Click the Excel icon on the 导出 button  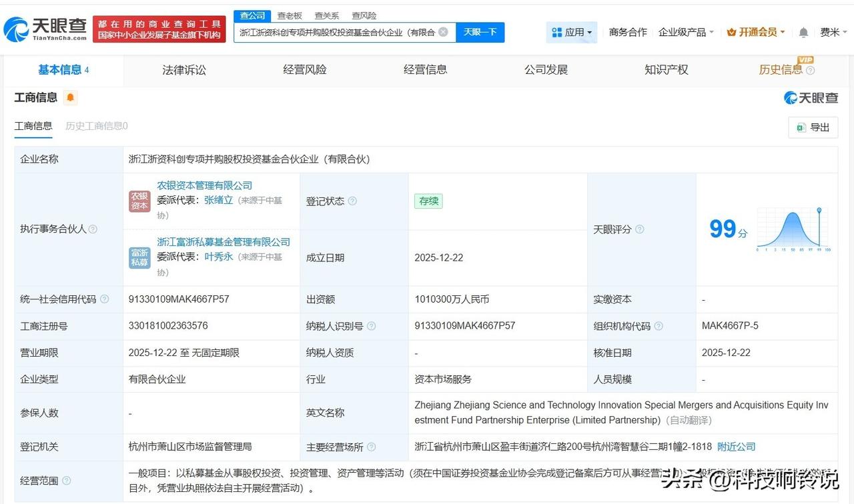click(802, 127)
